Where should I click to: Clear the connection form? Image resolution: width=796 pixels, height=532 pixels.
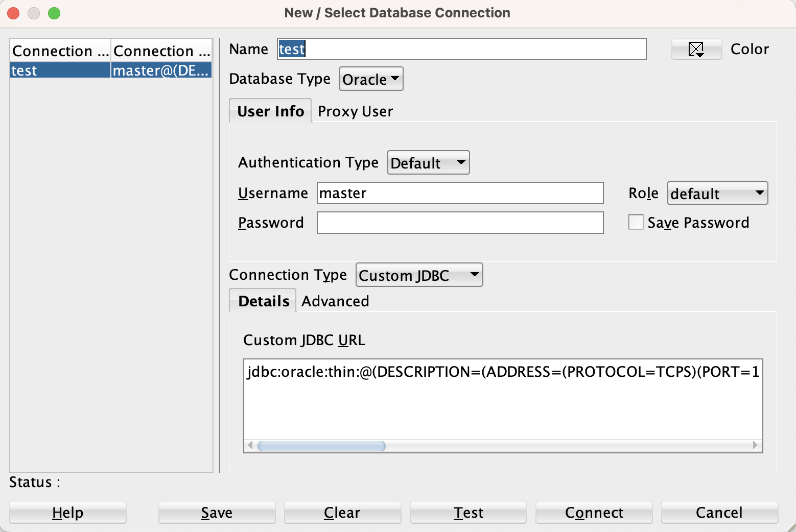tap(342, 512)
